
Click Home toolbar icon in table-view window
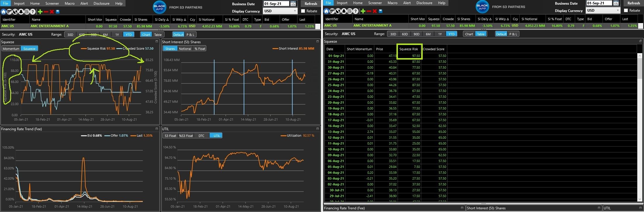[326, 11]
